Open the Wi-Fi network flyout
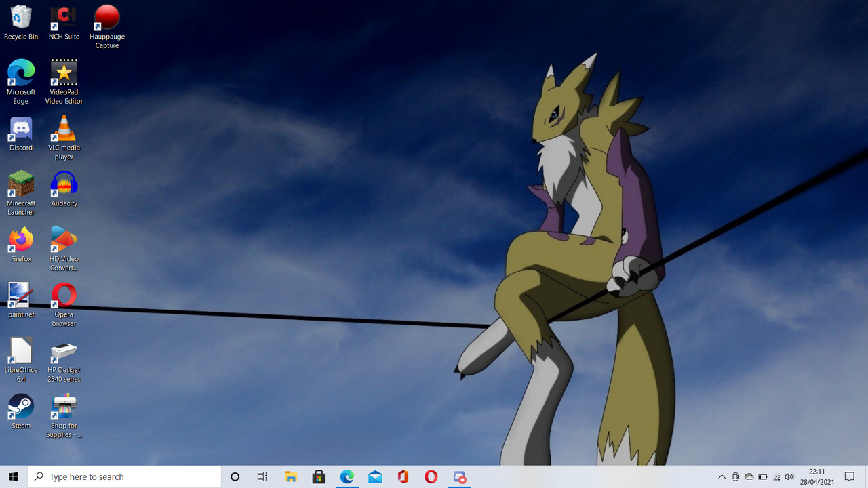This screenshot has height=488, width=868. [776, 477]
